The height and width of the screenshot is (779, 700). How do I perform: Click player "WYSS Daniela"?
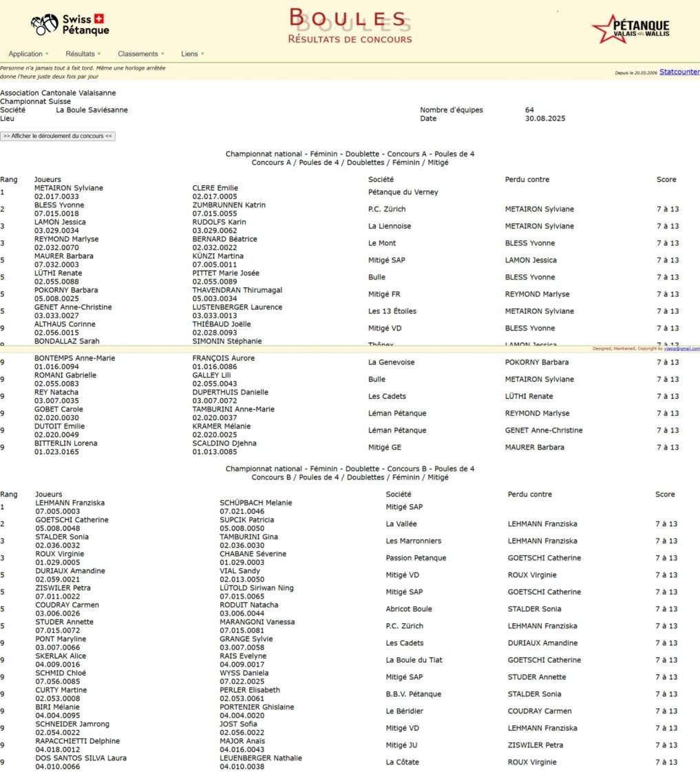(244, 673)
